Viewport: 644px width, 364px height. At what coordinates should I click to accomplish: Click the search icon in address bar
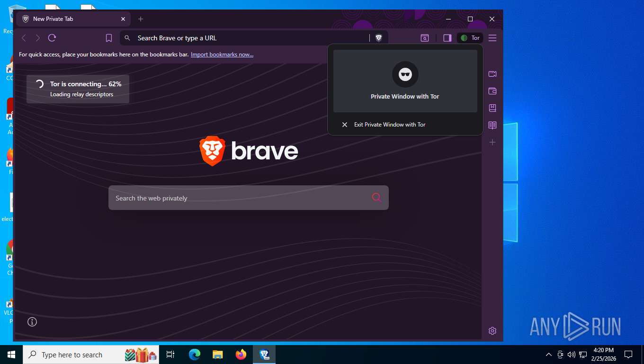point(127,38)
